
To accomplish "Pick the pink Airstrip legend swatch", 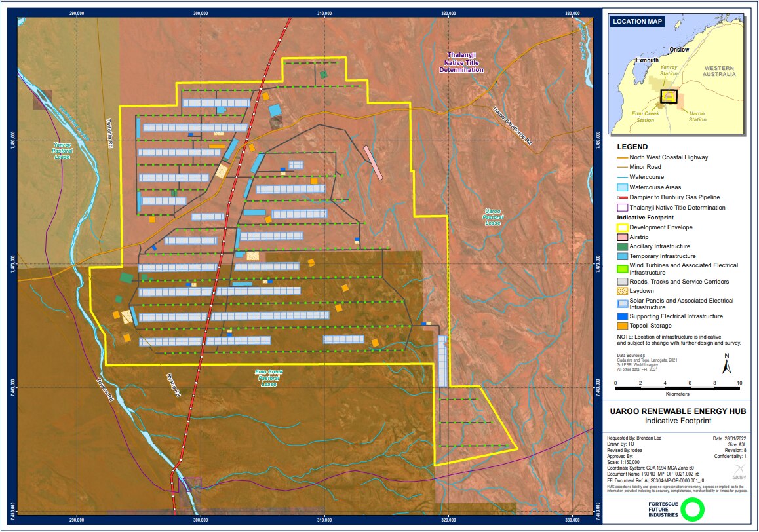I will pyautogui.click(x=623, y=237).
